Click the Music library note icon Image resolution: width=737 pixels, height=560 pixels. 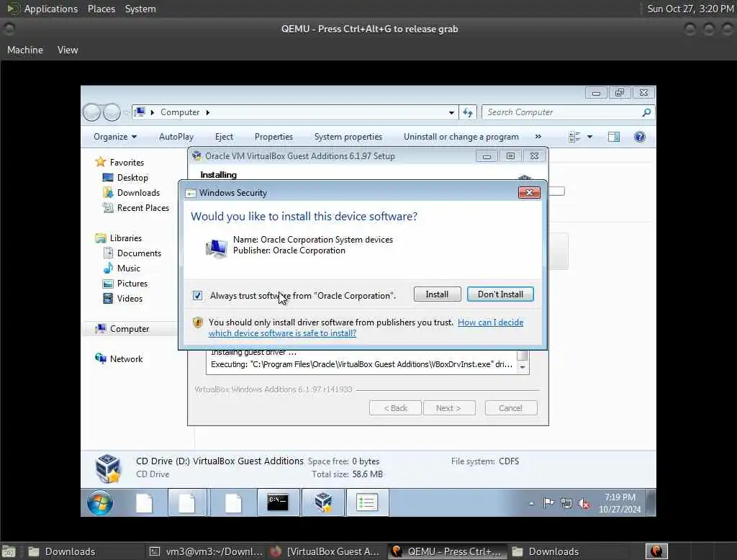[x=108, y=268]
